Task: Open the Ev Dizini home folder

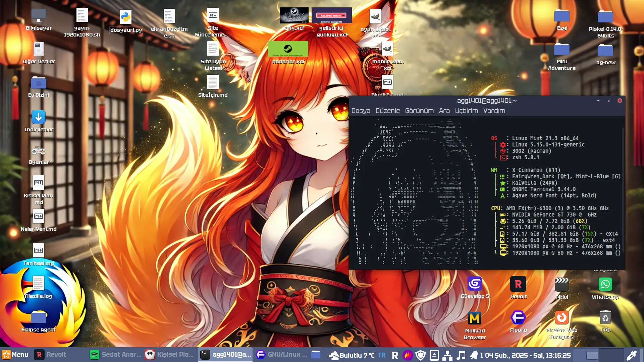Action: click(39, 87)
